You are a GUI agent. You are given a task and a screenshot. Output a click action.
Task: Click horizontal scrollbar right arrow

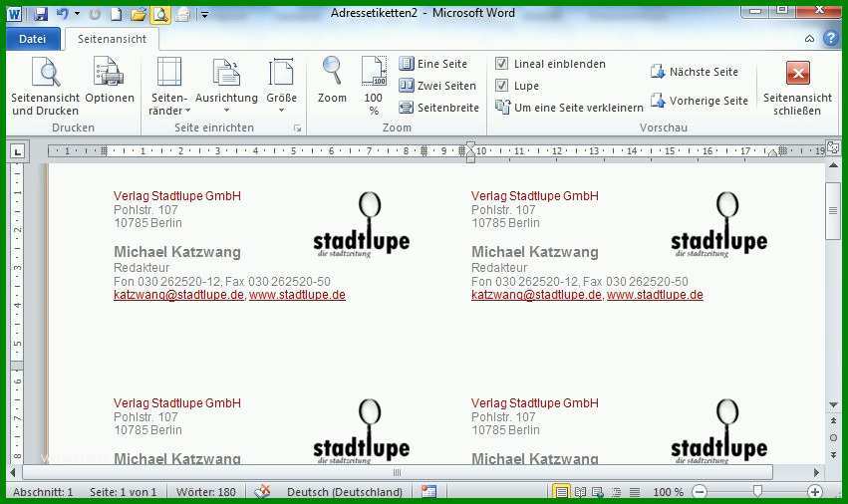pos(816,473)
